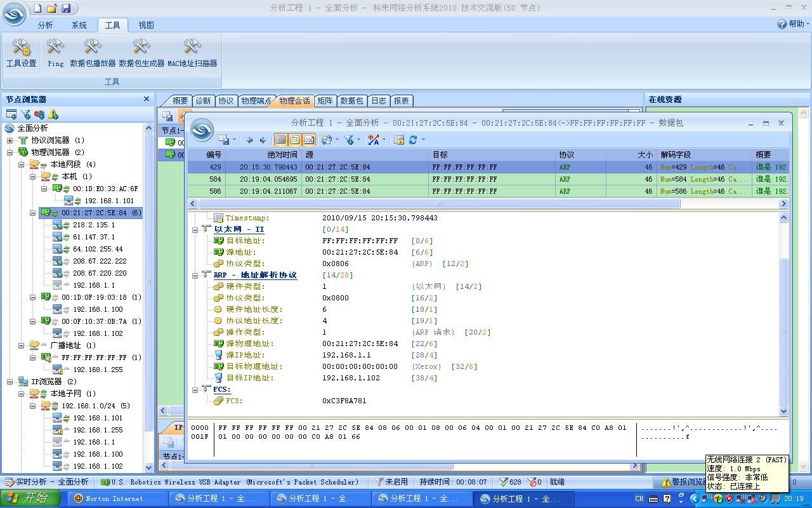Click the alarm warning icon in 节点浏览器
This screenshot has height=508, width=812.
coord(53,114)
